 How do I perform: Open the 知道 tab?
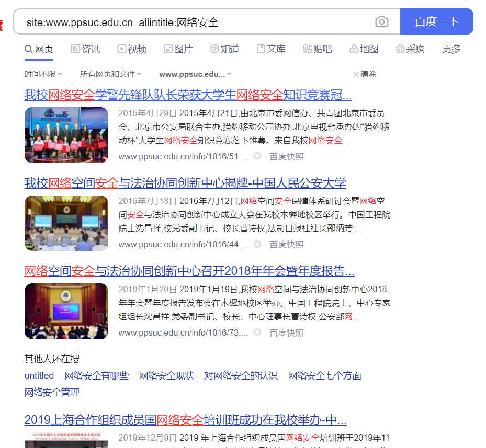click(x=225, y=49)
